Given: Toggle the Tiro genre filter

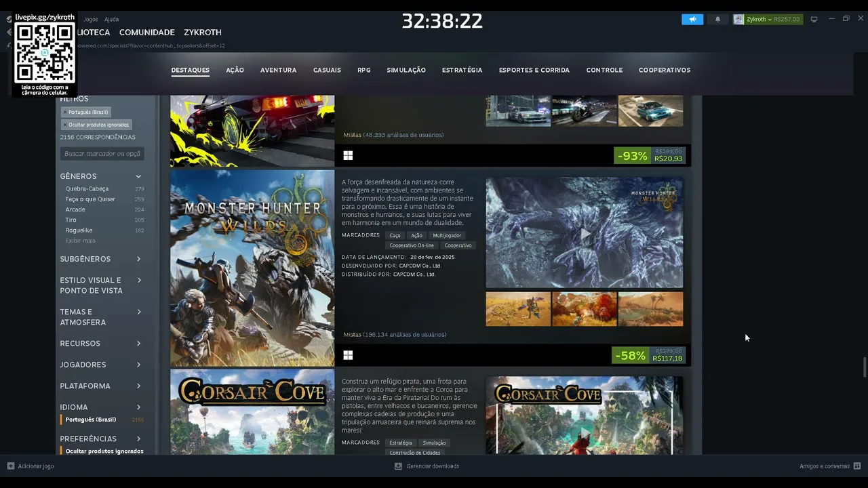Looking at the screenshot, I should (x=104, y=220).
